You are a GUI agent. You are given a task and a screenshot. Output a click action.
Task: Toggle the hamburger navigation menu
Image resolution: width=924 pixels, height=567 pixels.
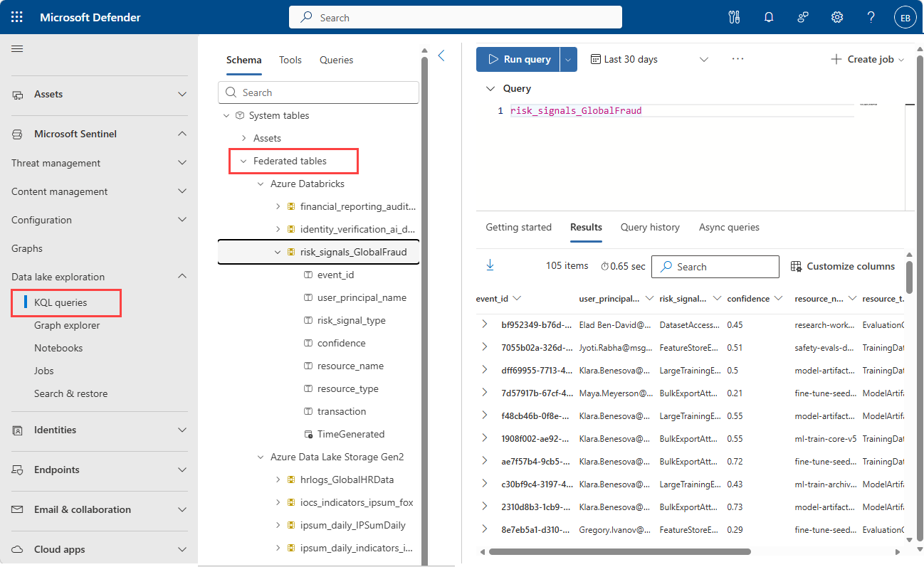click(x=17, y=48)
